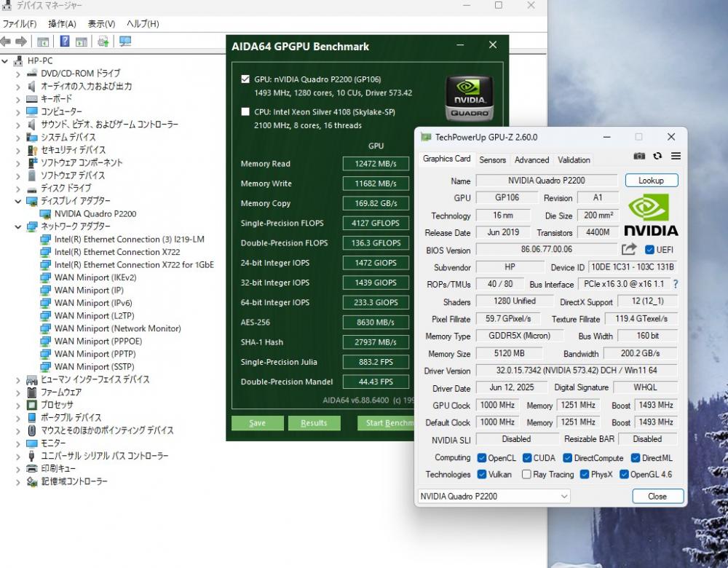
Task: Switch to the Validation tab in GPU-Z
Action: coord(574,159)
